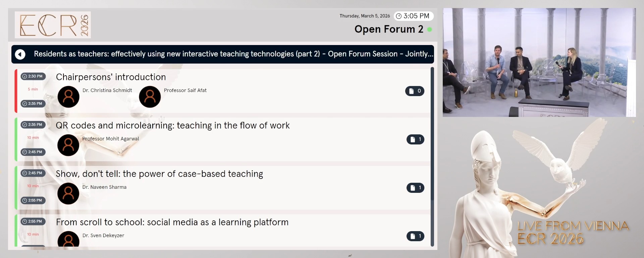Open documents badge for case-based teaching talk

(x=416, y=188)
